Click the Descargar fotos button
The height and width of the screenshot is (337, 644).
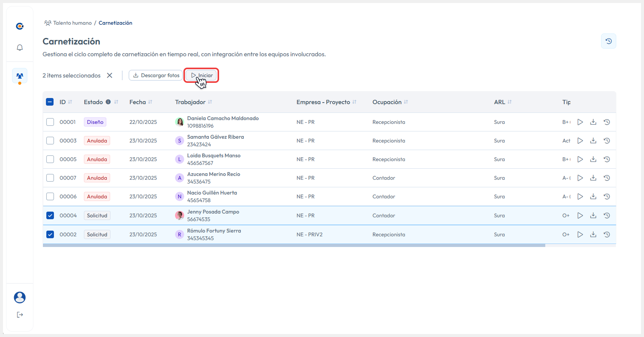click(156, 75)
